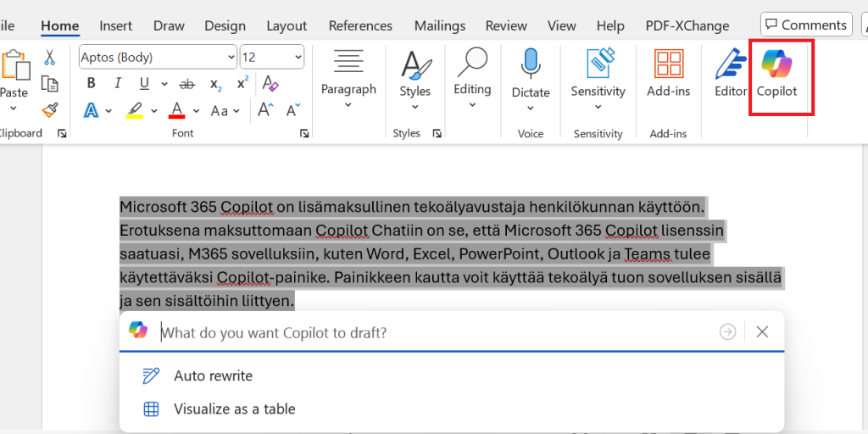Toggle Strikethrough formatting
The image size is (868, 434).
pyautogui.click(x=187, y=84)
